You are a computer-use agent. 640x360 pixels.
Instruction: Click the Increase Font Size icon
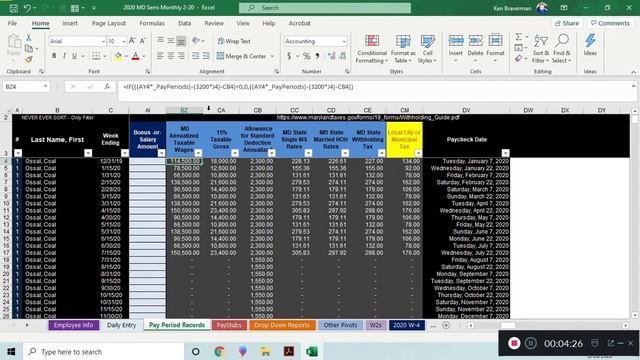[x=132, y=41]
